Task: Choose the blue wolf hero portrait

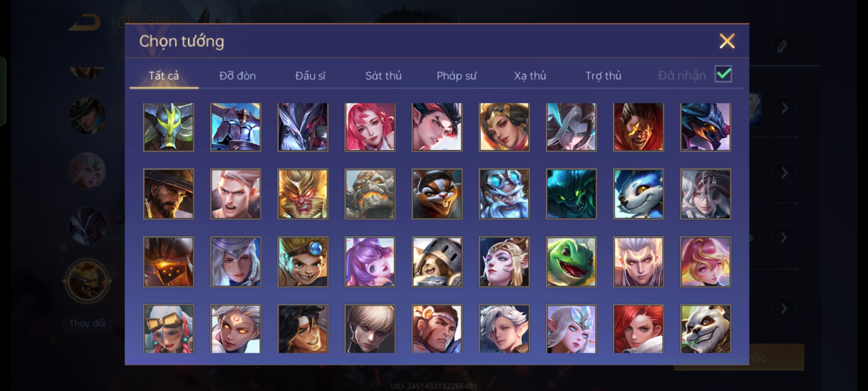Action: [638, 194]
